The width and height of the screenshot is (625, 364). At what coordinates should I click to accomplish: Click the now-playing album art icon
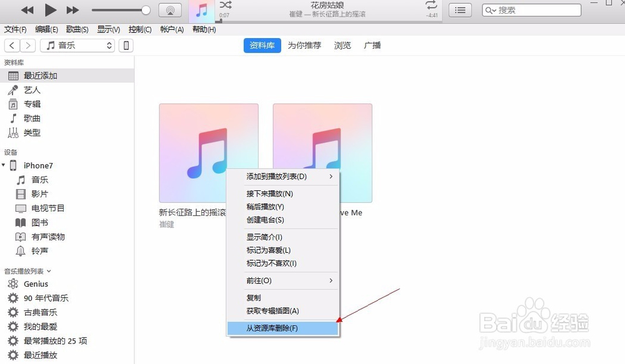click(x=202, y=11)
